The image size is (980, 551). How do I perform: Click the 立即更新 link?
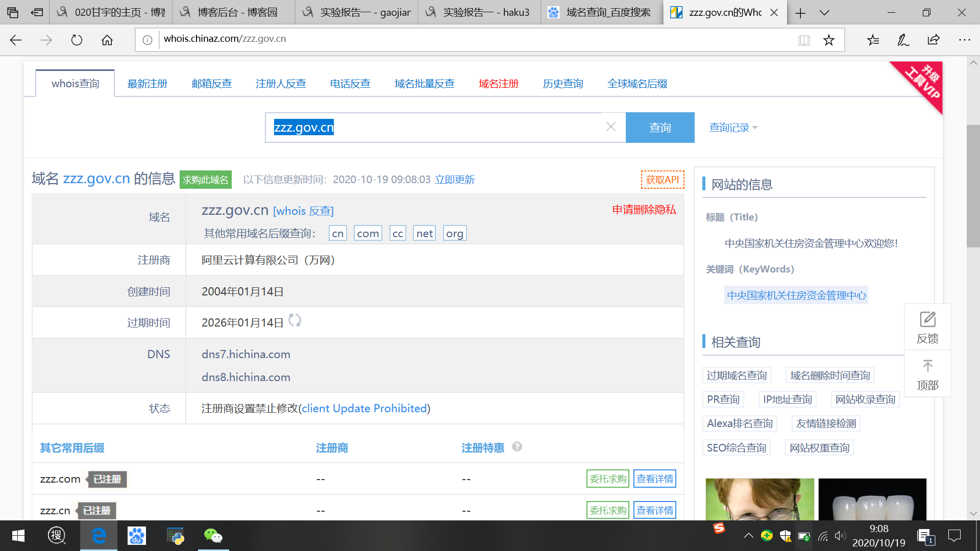pos(454,180)
